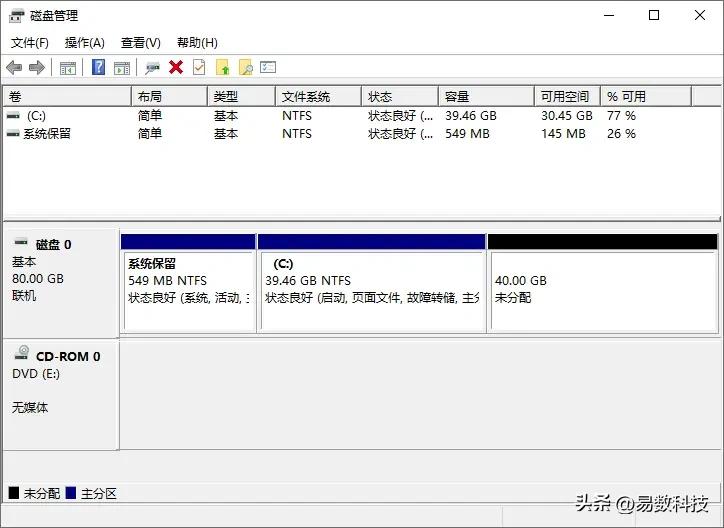724x528 pixels.
Task: Click the yellow folder with green arrow icon
Action: pos(223,67)
